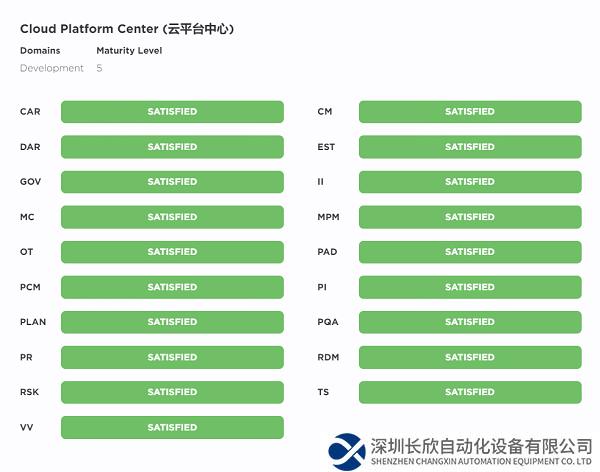The image size is (600, 472).
Task: Select the PAD satisfied status bar
Action: (x=470, y=252)
